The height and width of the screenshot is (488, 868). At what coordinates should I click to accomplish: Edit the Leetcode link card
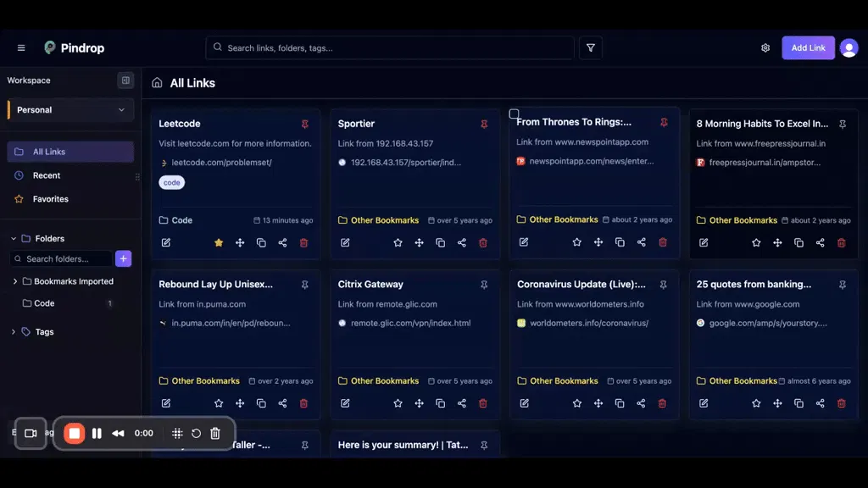coord(166,243)
